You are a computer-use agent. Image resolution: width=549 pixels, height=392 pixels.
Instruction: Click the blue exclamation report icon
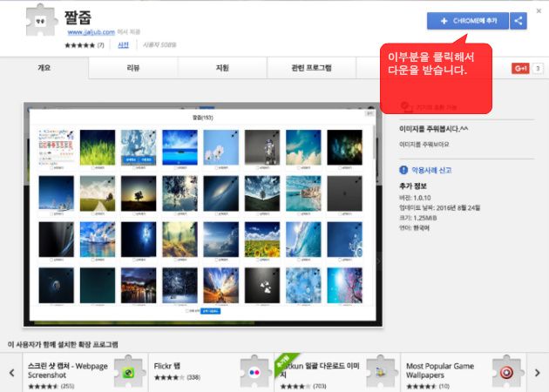(403, 170)
